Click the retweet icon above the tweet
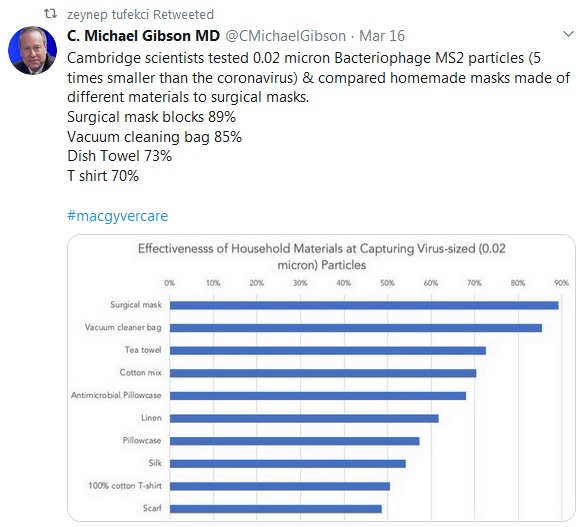Screen dimensions: 582x527 pyautogui.click(x=50, y=14)
